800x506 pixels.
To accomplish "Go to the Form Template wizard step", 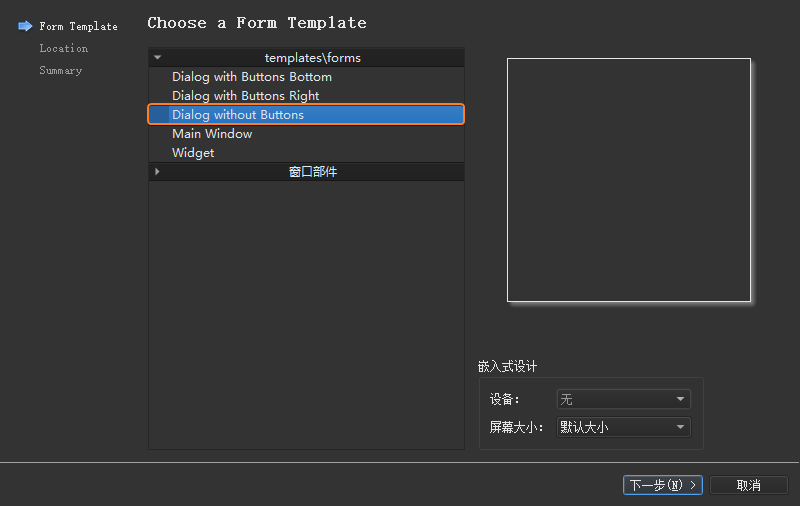I will pos(78,27).
